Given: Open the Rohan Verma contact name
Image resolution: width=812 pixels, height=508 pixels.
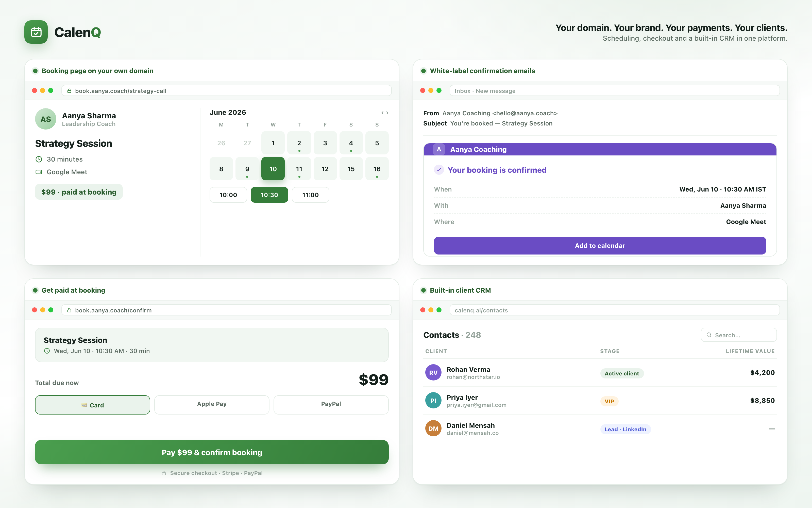Looking at the screenshot, I should click(x=468, y=369).
